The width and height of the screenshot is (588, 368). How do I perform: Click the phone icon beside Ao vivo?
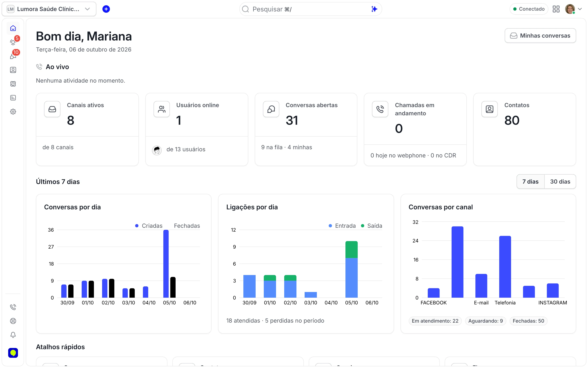[39, 67]
